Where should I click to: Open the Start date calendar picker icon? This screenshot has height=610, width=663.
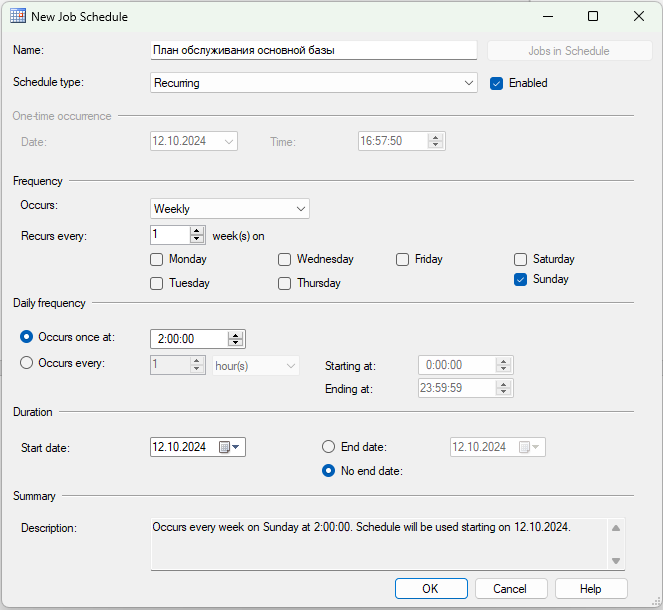(229, 447)
